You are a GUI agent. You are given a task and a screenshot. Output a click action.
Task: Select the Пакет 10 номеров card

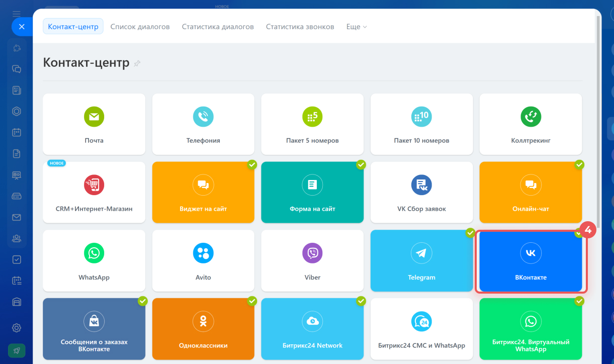click(x=421, y=124)
